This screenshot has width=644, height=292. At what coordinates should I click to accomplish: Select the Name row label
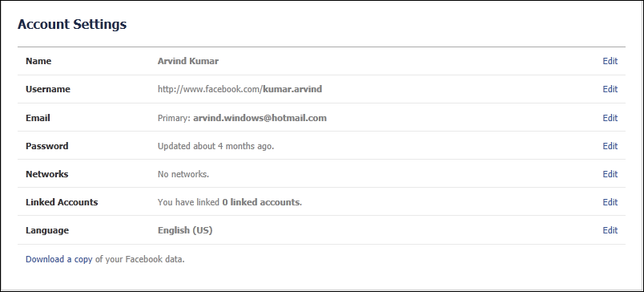point(38,61)
